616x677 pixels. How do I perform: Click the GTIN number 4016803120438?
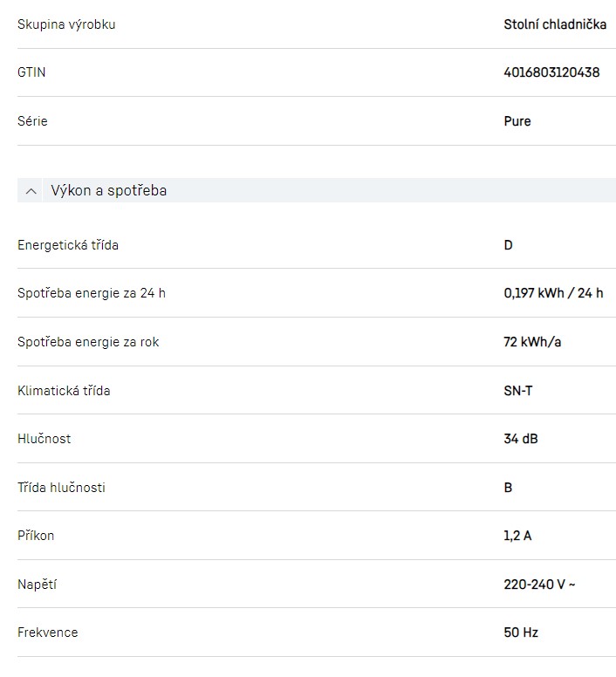click(x=551, y=72)
